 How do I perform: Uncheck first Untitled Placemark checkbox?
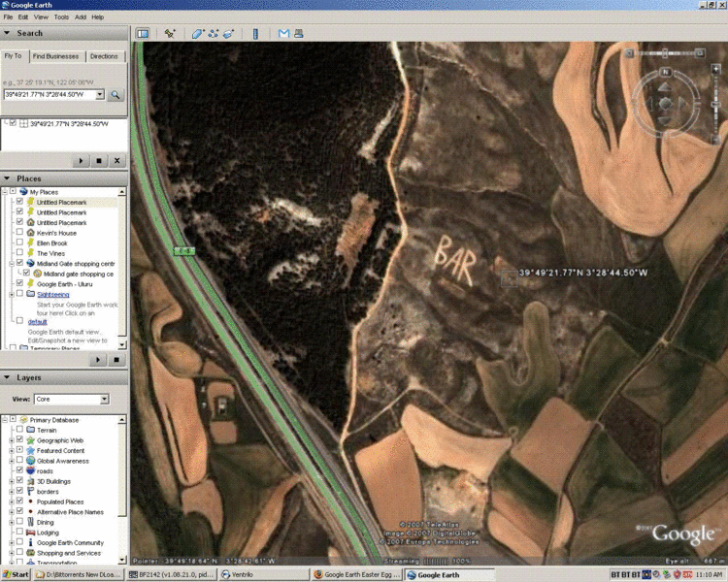(x=19, y=202)
